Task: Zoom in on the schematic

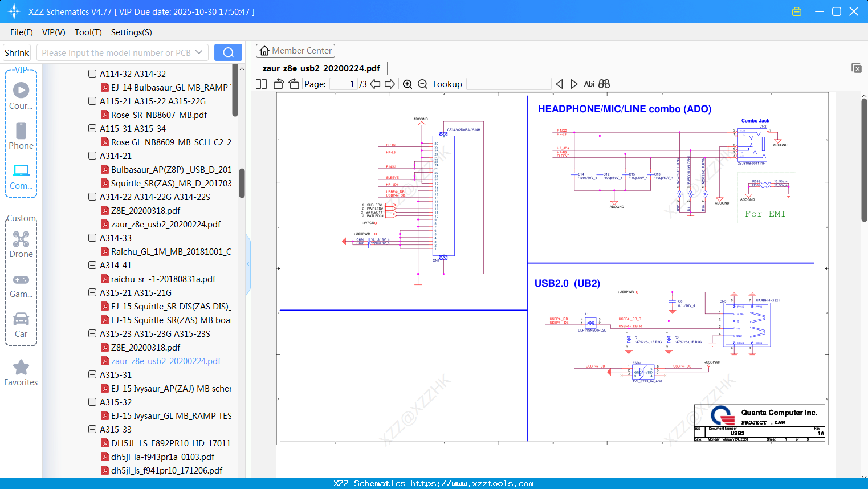Action: 407,84
